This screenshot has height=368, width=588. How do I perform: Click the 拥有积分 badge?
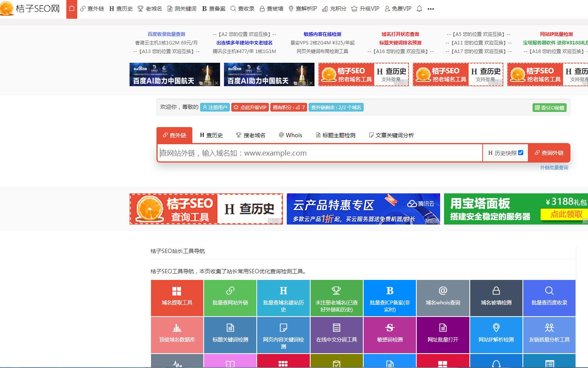click(x=289, y=107)
